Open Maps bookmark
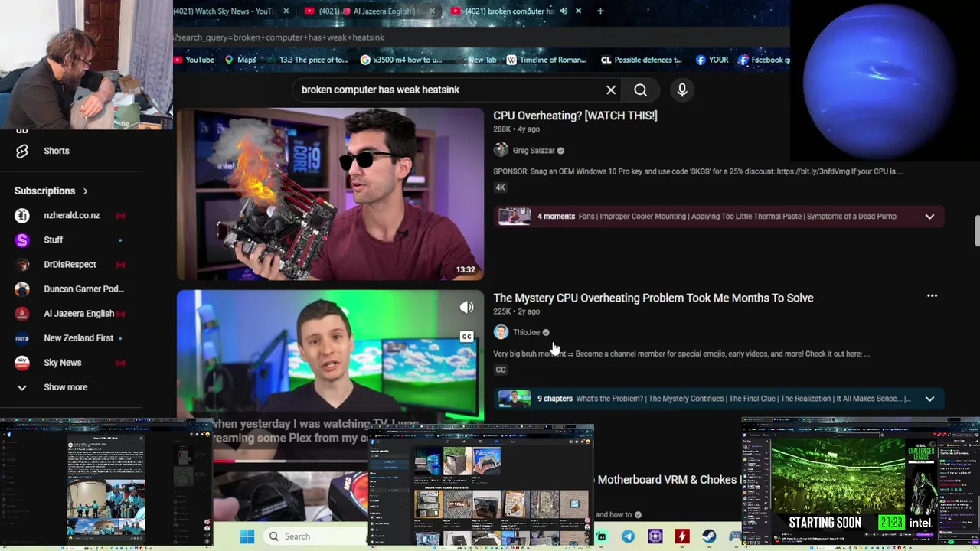Viewport: 980px width, 551px height. pyautogui.click(x=240, y=60)
